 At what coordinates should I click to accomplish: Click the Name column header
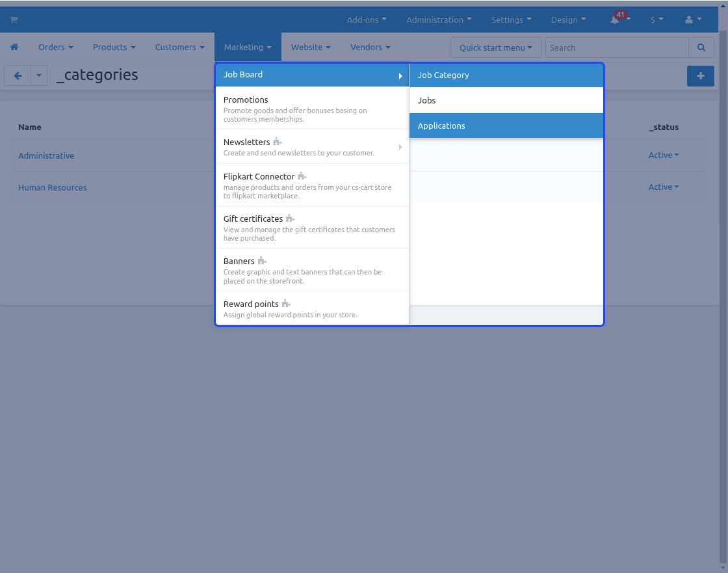(30, 127)
